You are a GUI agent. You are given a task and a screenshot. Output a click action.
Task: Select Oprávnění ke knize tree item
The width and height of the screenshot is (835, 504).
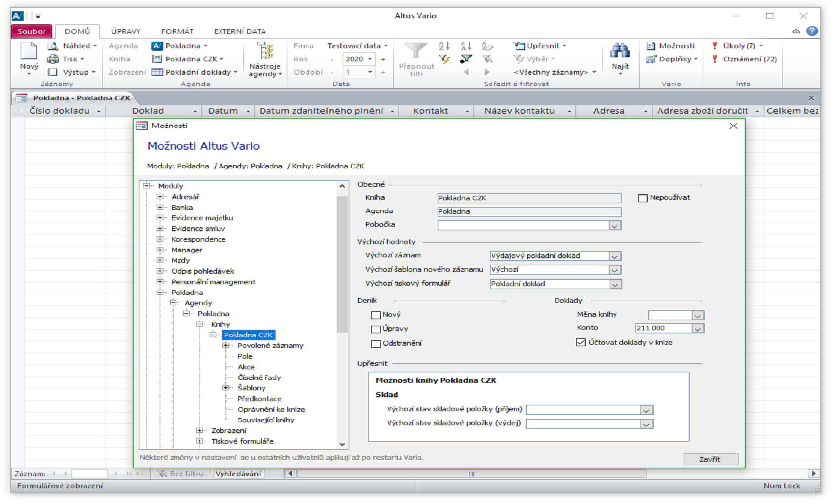[x=271, y=409]
